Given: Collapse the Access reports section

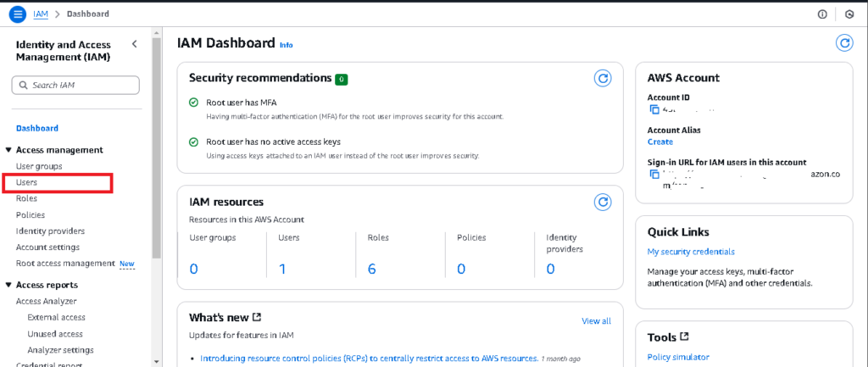Looking at the screenshot, I should pos(8,285).
